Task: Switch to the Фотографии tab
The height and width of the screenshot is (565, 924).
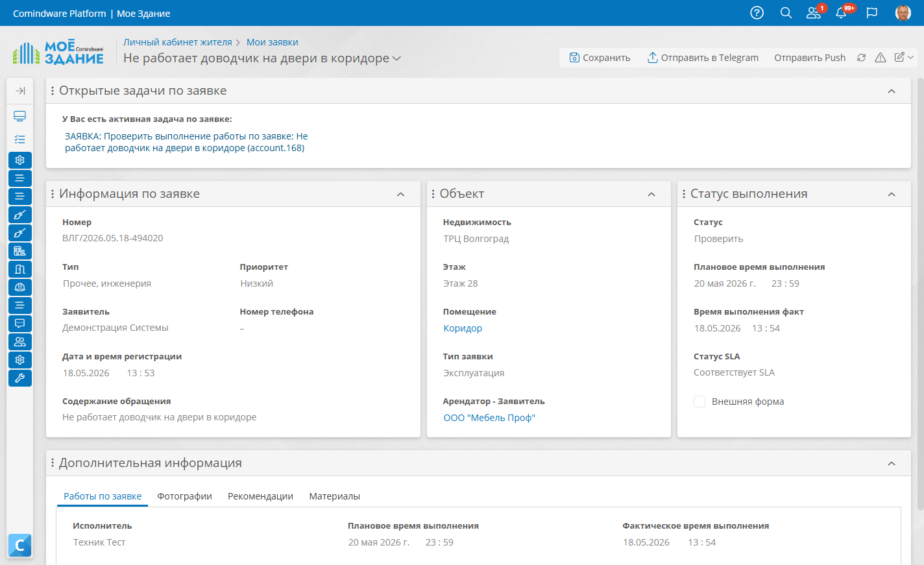Action: coord(185,496)
